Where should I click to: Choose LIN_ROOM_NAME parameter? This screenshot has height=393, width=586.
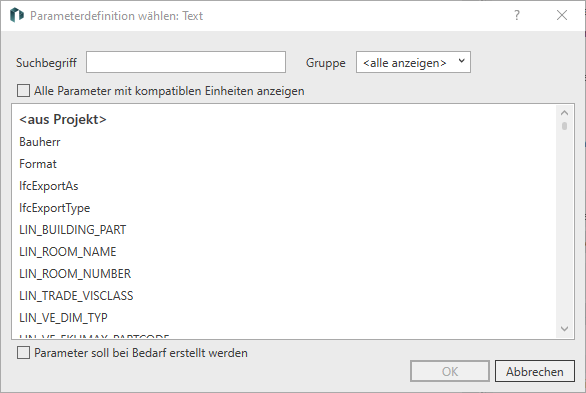[68, 252]
